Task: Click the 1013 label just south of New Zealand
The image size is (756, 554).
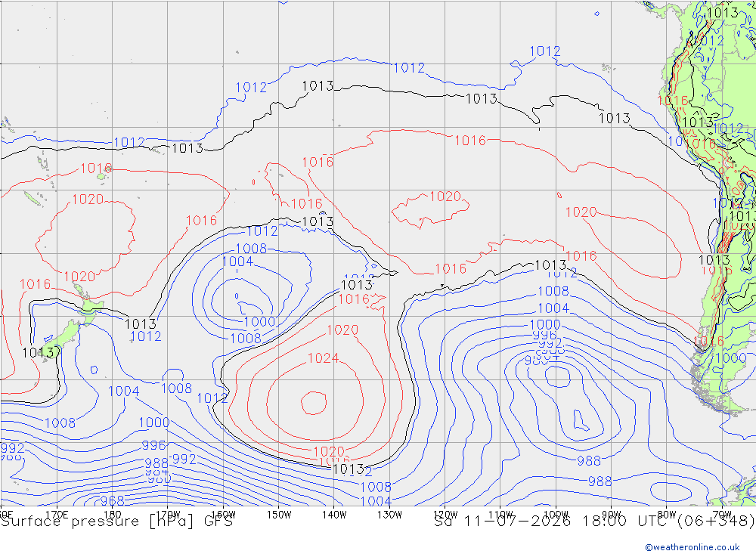Action: [x=38, y=352]
